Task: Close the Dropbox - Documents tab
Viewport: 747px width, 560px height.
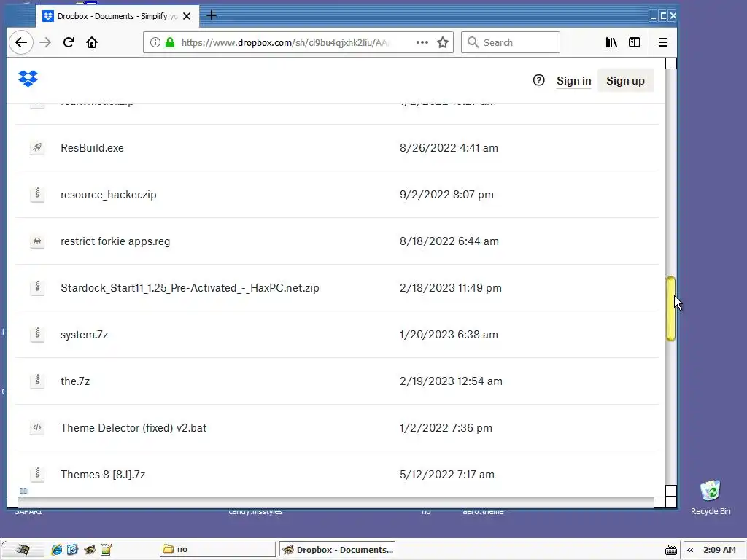Action: tap(187, 16)
